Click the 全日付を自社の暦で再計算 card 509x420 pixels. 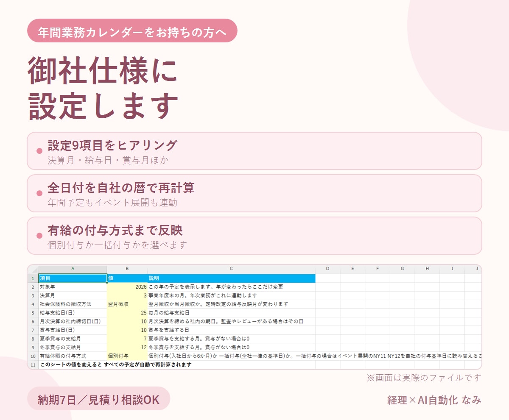coord(255,193)
